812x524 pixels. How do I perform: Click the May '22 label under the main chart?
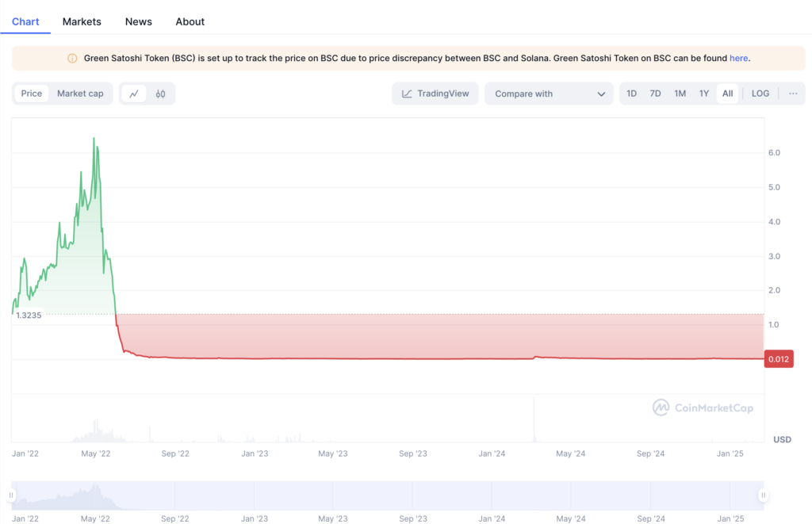tap(96, 453)
